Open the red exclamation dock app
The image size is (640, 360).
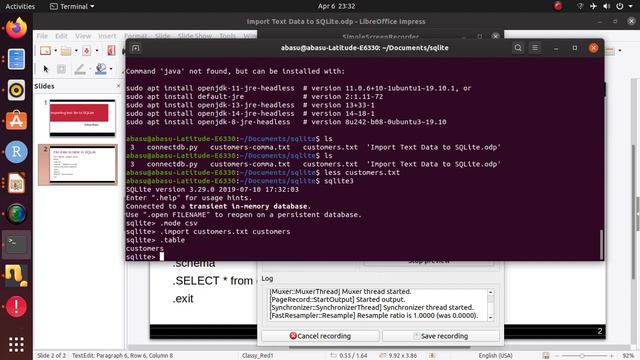[16, 306]
